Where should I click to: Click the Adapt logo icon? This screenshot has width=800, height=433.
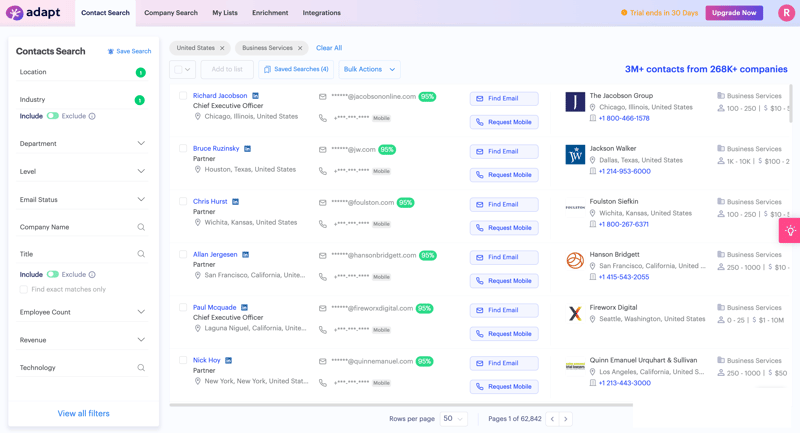(14, 13)
